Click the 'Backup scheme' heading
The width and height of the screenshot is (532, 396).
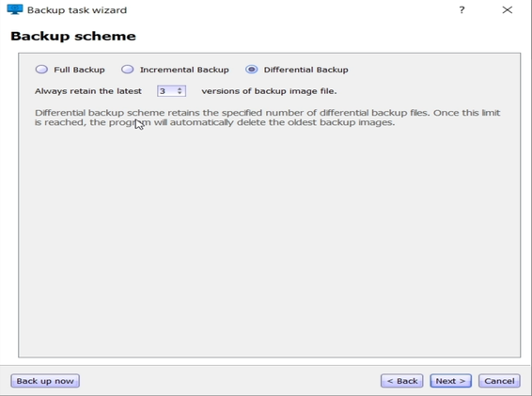click(x=73, y=36)
